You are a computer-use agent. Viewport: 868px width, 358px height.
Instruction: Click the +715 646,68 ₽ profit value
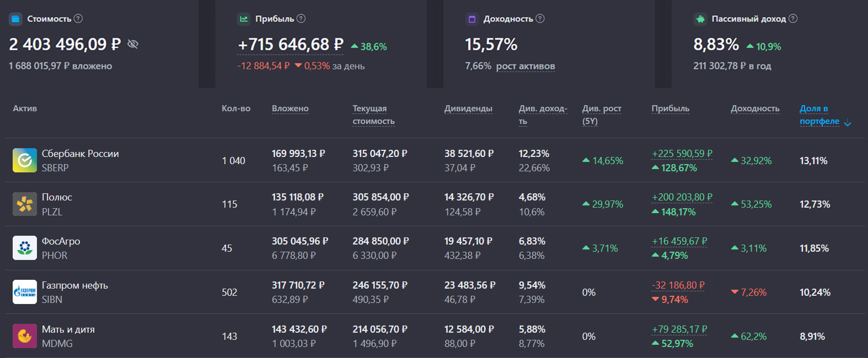click(291, 45)
